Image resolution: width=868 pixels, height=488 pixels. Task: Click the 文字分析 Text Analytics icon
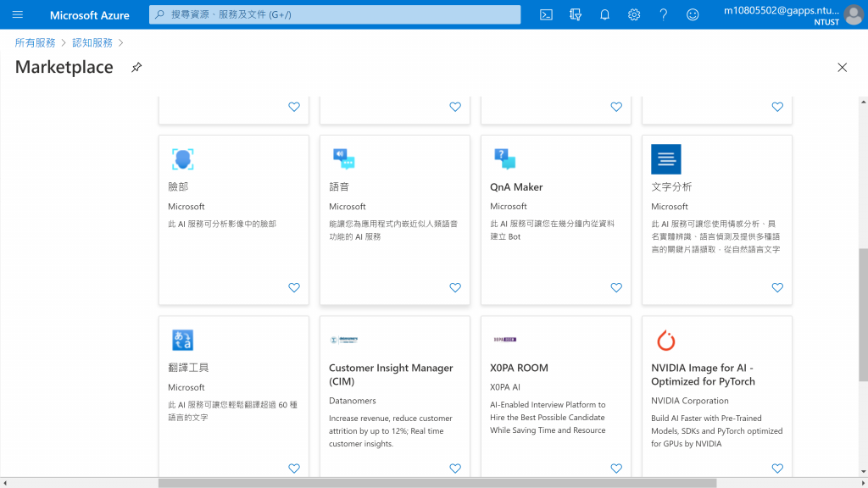tap(666, 159)
